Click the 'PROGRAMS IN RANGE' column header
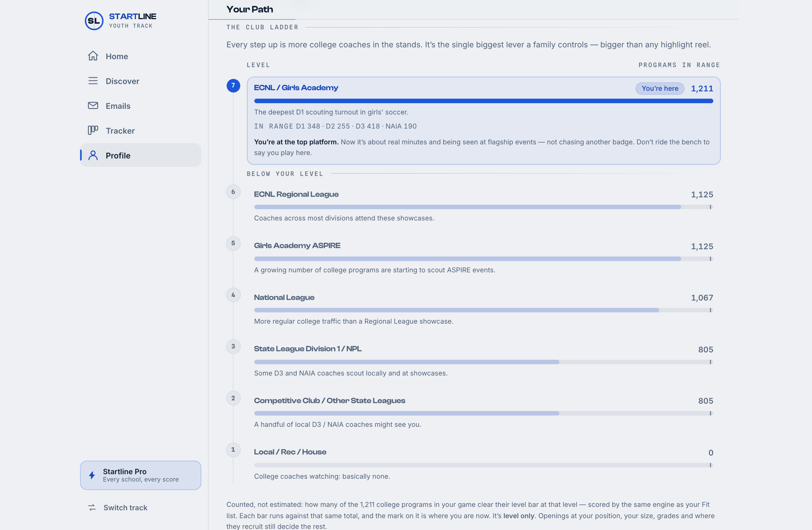The image size is (812, 530). (x=679, y=65)
